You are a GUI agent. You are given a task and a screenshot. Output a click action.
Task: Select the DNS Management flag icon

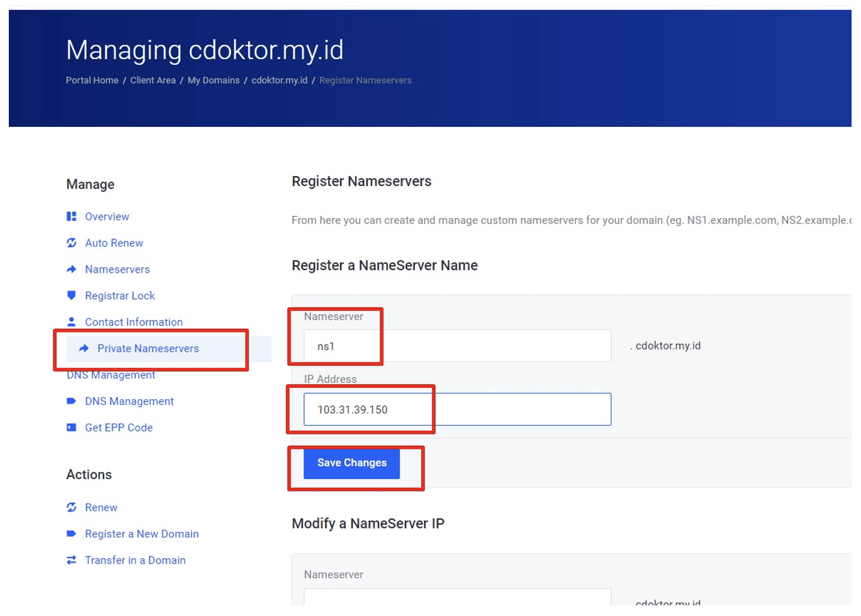point(72,401)
